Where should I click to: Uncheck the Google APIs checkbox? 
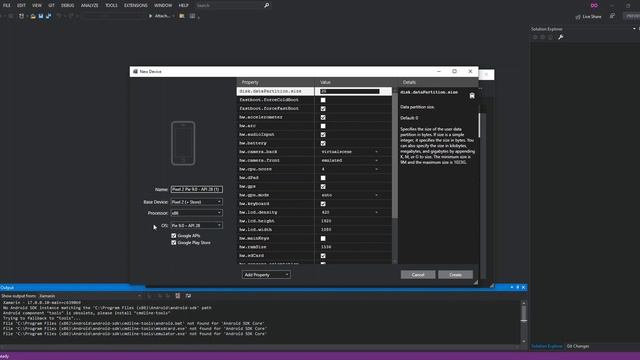[x=174, y=236]
